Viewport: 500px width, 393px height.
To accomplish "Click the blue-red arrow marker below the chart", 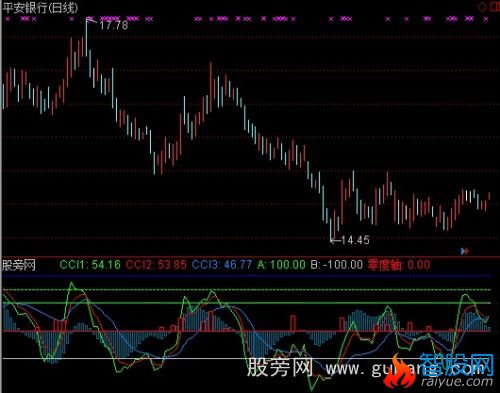I will 465,251.
